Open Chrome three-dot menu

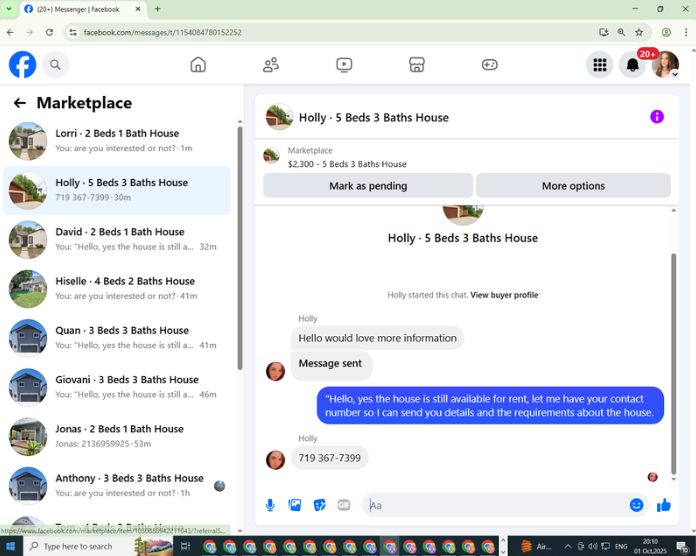(x=686, y=32)
